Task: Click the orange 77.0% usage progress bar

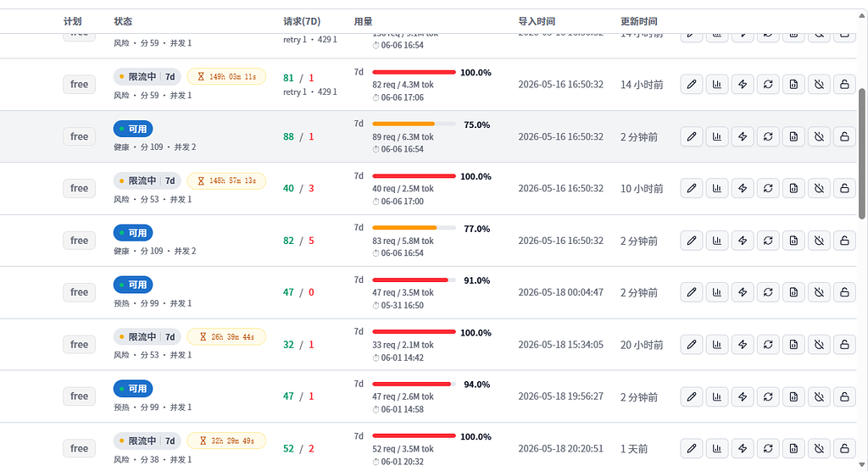Action: [x=414, y=228]
